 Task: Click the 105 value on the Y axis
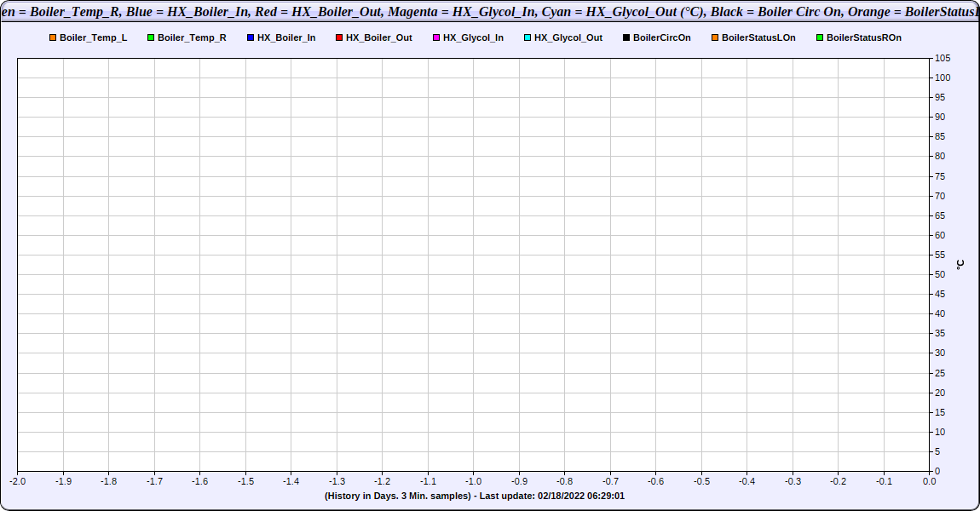pyautogui.click(x=943, y=58)
